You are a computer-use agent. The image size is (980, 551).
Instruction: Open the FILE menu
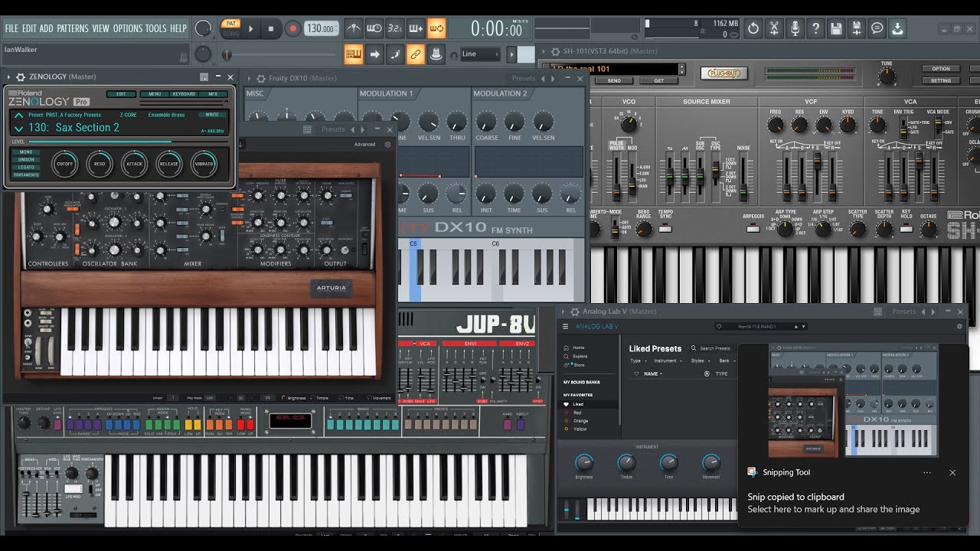pyautogui.click(x=11, y=28)
